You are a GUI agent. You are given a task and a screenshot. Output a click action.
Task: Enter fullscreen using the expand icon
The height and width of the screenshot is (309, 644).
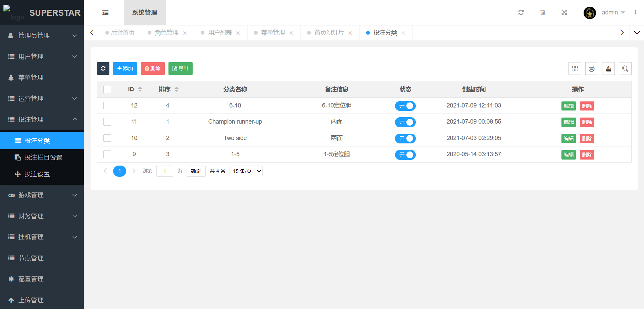point(564,12)
